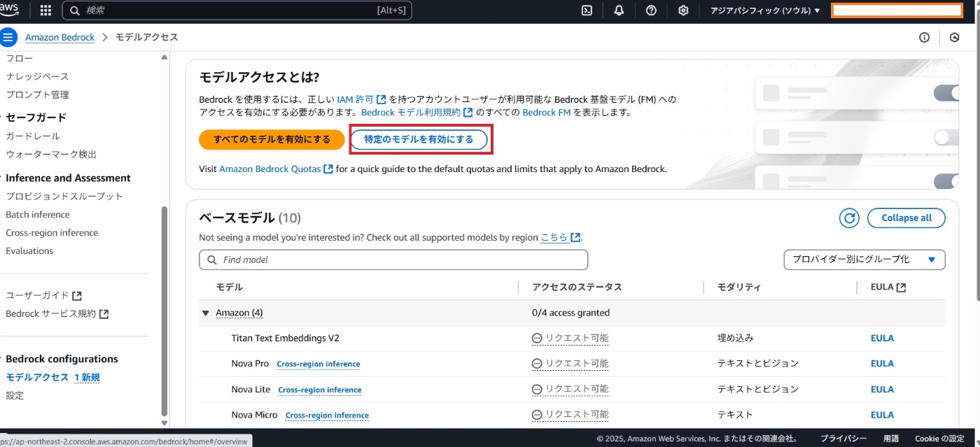Open 設定 in the sidebar

15,395
